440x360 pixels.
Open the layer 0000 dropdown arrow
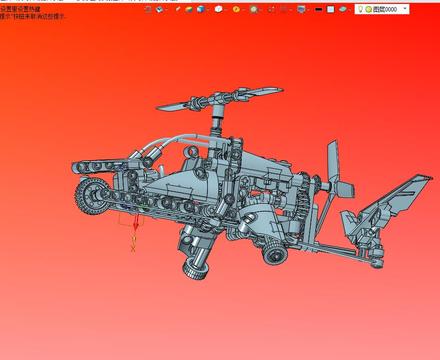click(405, 9)
